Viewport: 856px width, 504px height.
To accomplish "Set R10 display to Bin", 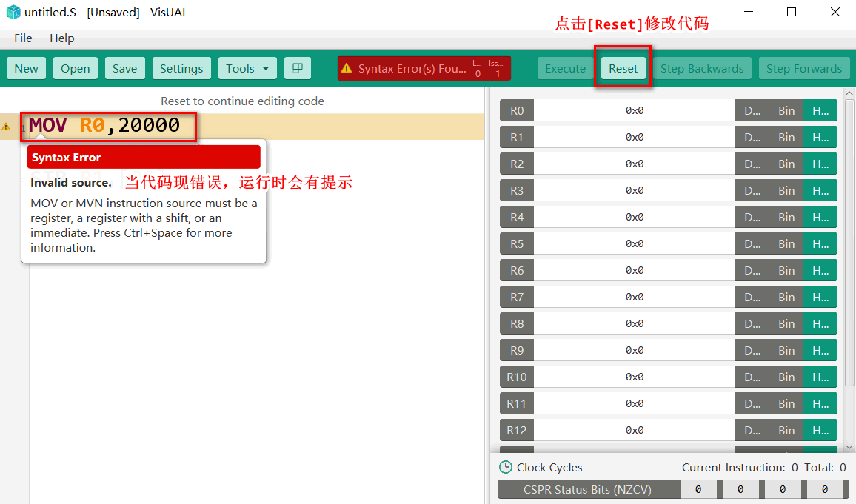I will click(x=786, y=377).
